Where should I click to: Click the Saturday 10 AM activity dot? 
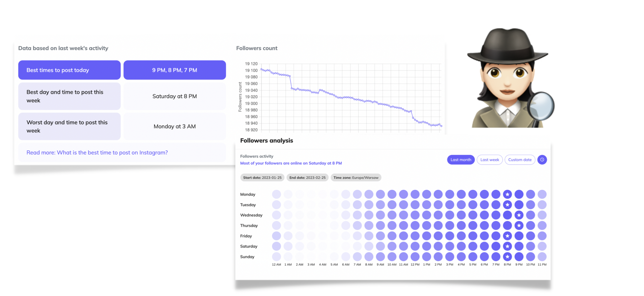(x=392, y=246)
